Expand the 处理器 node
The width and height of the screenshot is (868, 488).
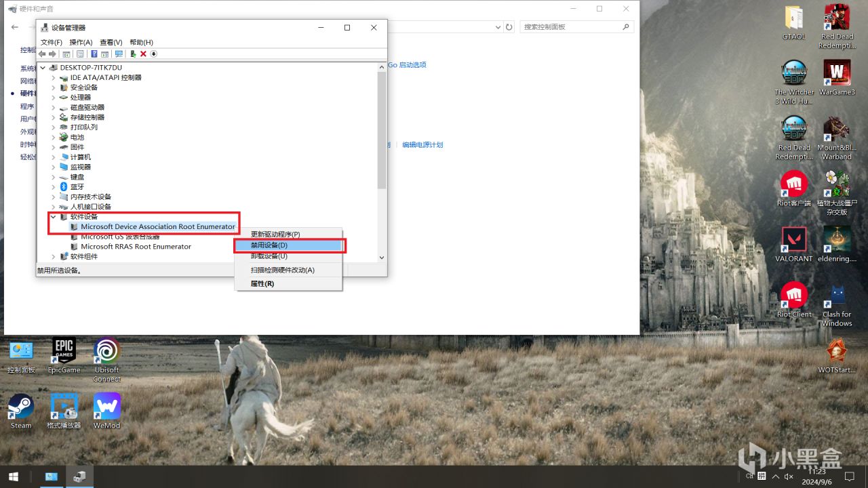point(54,98)
